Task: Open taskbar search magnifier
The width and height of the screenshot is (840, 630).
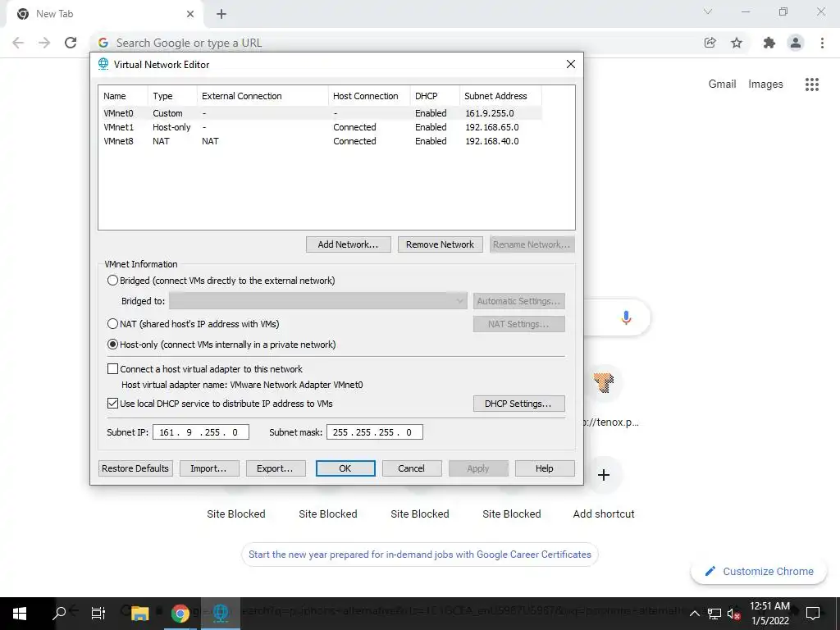Action: tap(59, 614)
